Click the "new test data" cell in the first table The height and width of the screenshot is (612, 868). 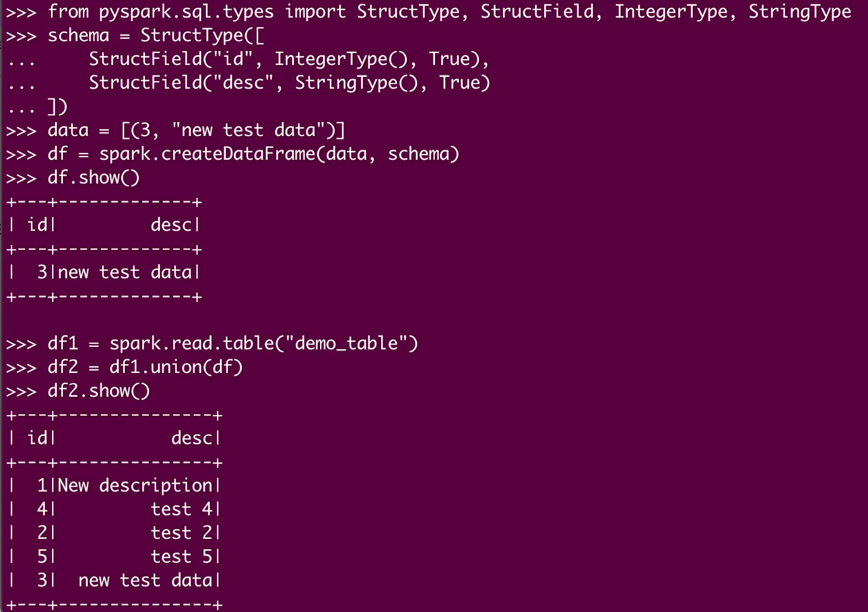click(x=125, y=272)
